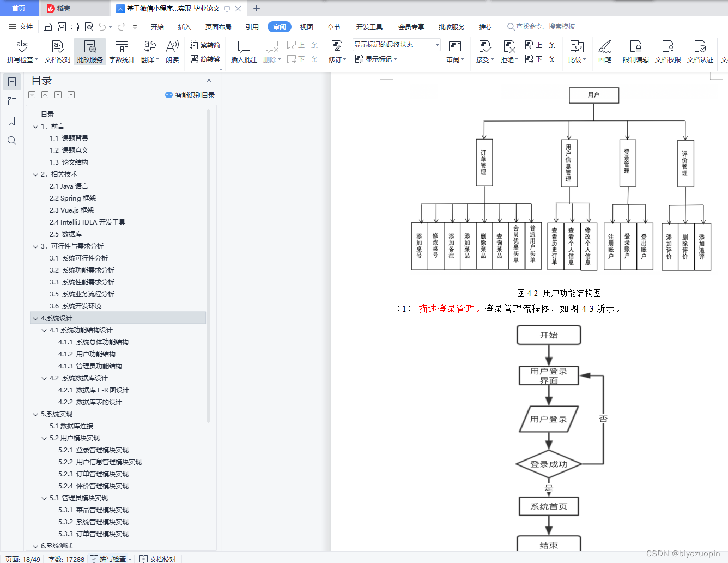The image size is (728, 563).
Task: Click the word count 17288 in status bar
Action: 66,559
